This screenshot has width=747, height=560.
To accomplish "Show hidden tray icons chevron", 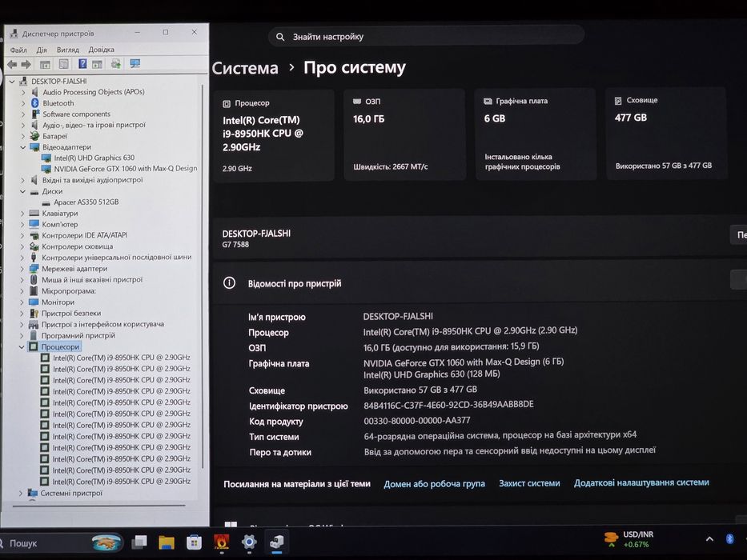I will click(709, 539).
